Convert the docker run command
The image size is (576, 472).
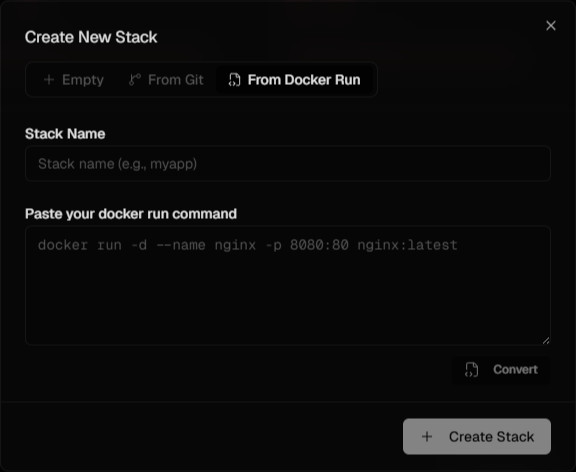501,370
